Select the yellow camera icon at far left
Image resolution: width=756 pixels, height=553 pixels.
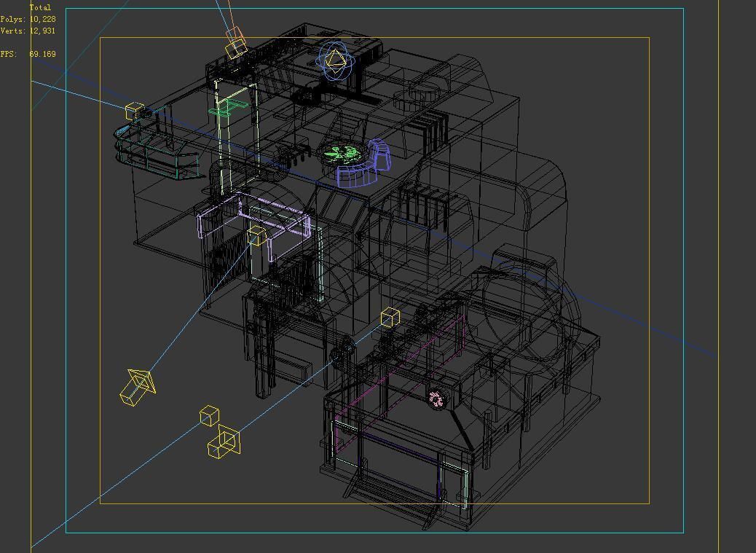(x=138, y=387)
